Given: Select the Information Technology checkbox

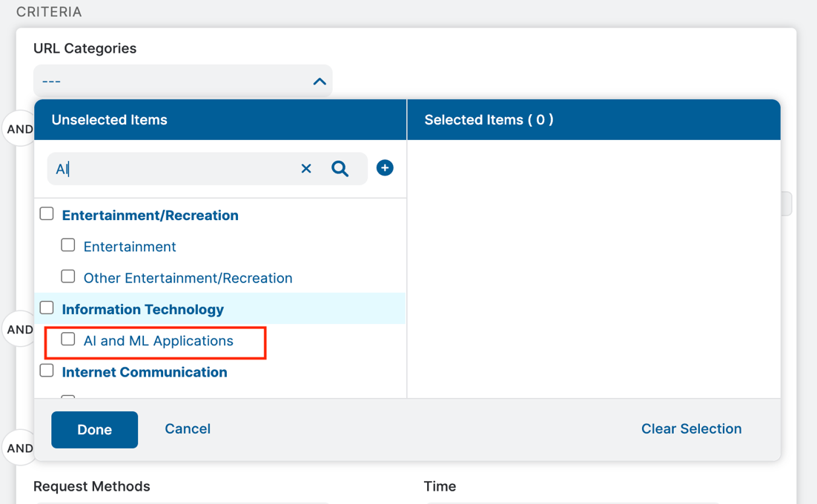Looking at the screenshot, I should coord(47,308).
